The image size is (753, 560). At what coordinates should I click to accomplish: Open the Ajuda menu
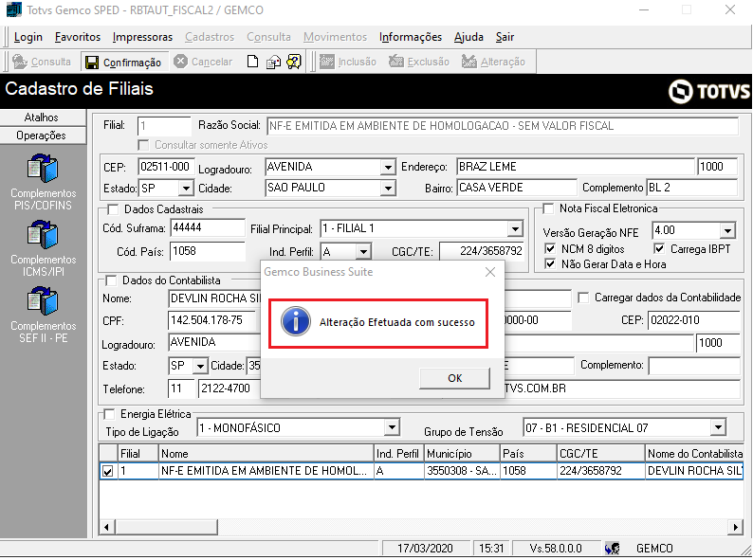[468, 37]
